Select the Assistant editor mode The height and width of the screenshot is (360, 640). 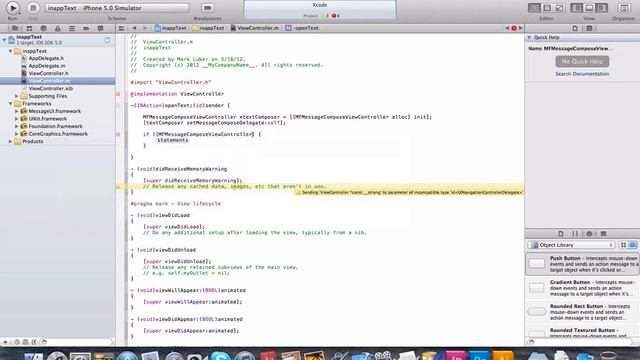click(x=547, y=8)
